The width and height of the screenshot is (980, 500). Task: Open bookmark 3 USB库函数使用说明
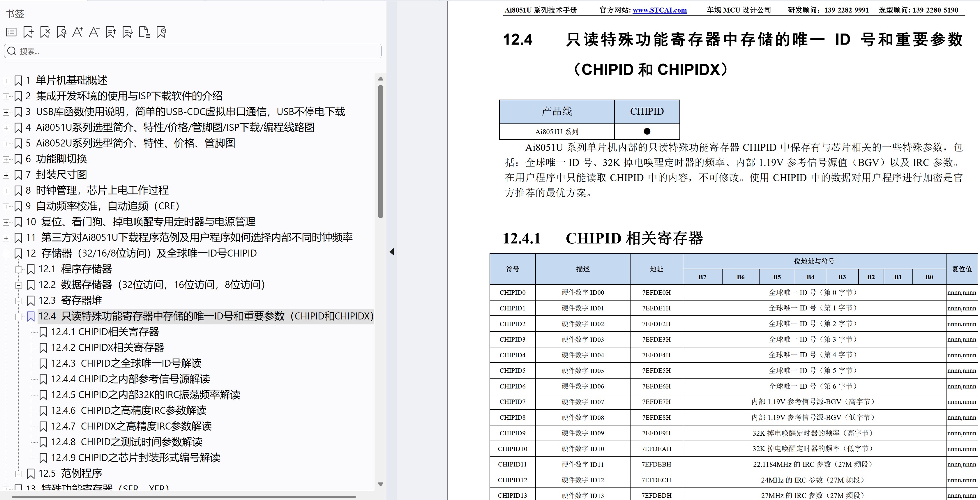tap(185, 112)
